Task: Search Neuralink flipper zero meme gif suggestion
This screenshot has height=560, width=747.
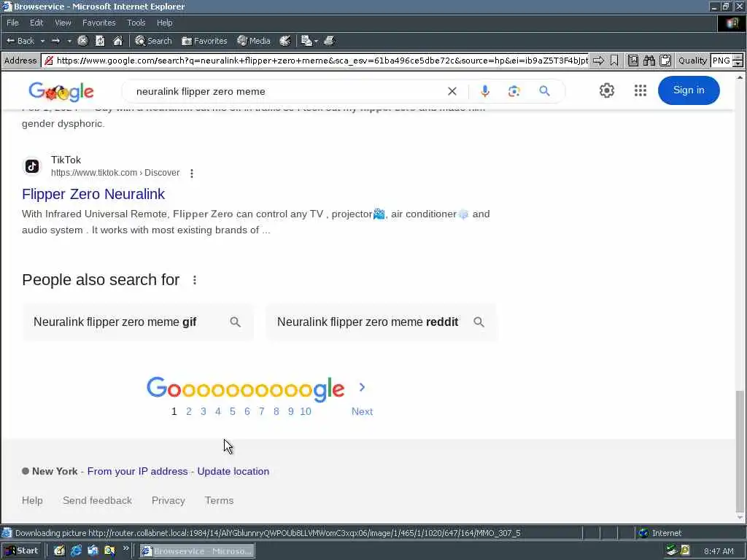Action: tap(138, 322)
